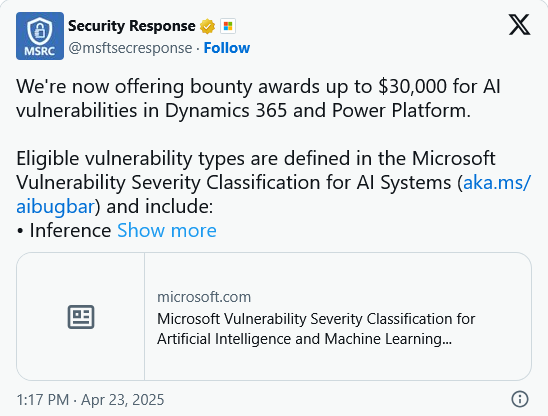The height and width of the screenshot is (416, 548).
Task: Open the Security Response display name
Action: [x=132, y=26]
